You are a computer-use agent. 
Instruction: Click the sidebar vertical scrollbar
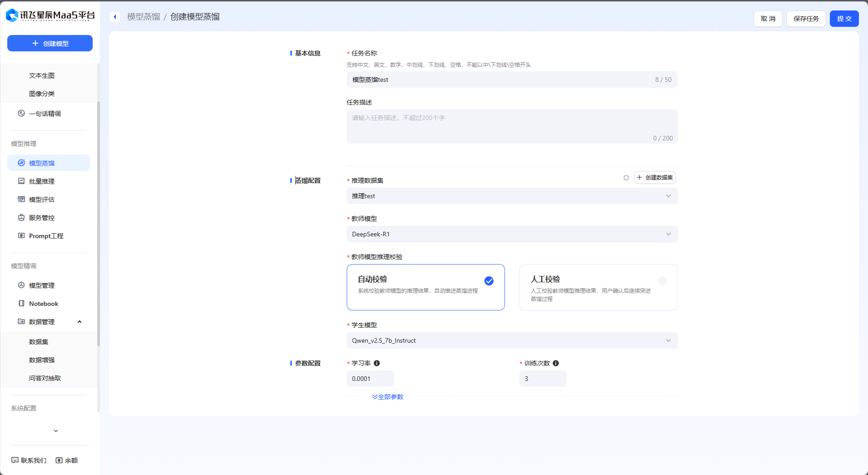(99, 223)
